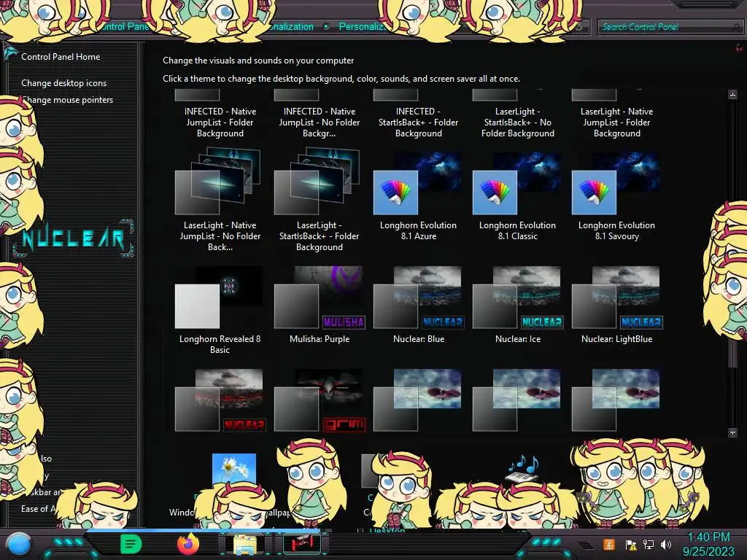Launch Firefox from the taskbar
The width and height of the screenshot is (747, 560).
188,544
